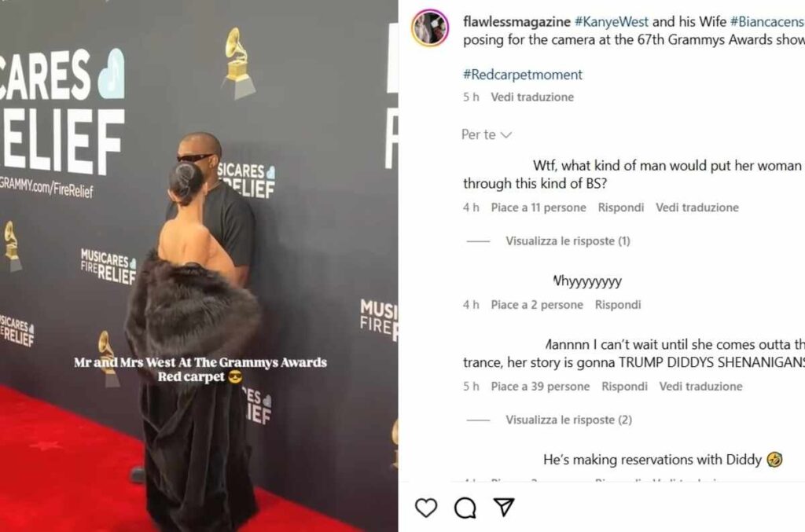
Task: Open the flawlessmagazine profile picture
Action: (x=430, y=28)
